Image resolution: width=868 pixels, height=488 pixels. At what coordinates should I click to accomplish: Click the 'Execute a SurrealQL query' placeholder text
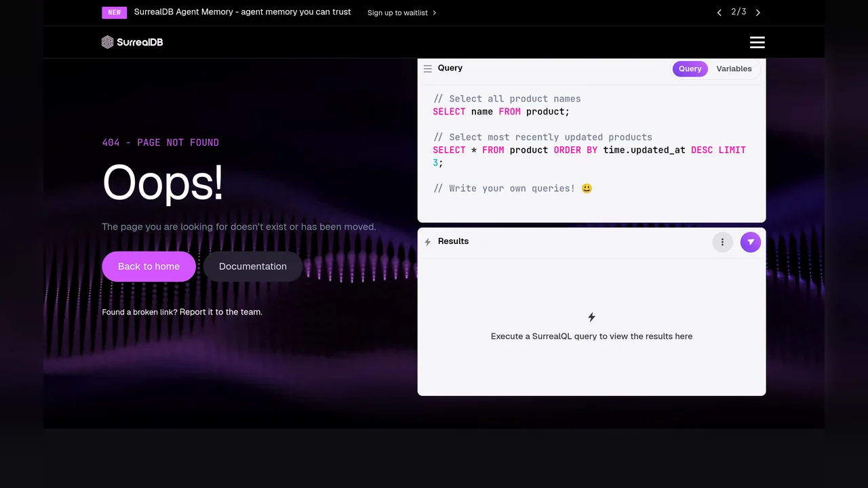(x=591, y=336)
